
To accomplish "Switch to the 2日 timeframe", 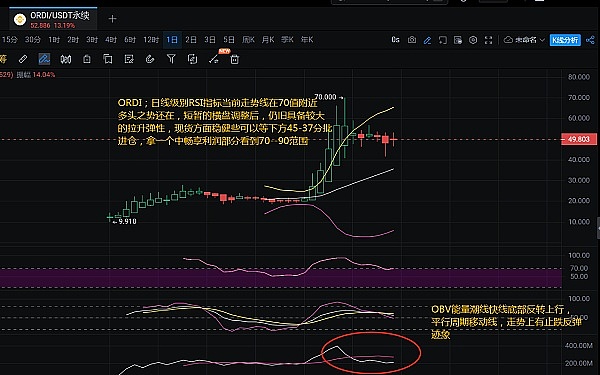I will click(x=191, y=40).
